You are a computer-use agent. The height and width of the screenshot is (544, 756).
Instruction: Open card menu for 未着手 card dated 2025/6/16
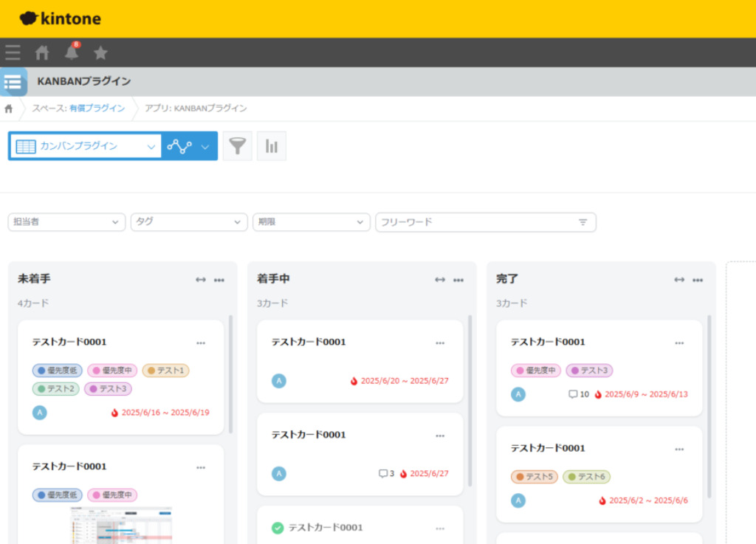point(201,343)
